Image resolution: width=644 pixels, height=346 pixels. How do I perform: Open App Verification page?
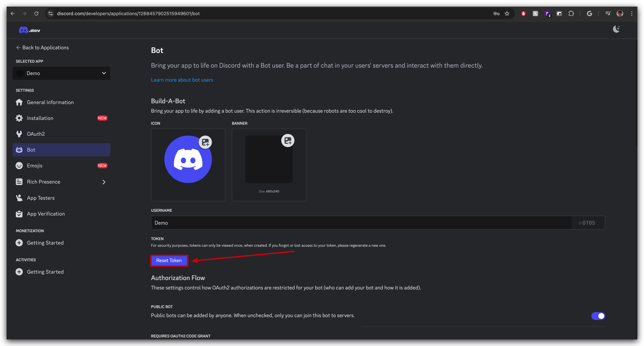click(x=61, y=214)
